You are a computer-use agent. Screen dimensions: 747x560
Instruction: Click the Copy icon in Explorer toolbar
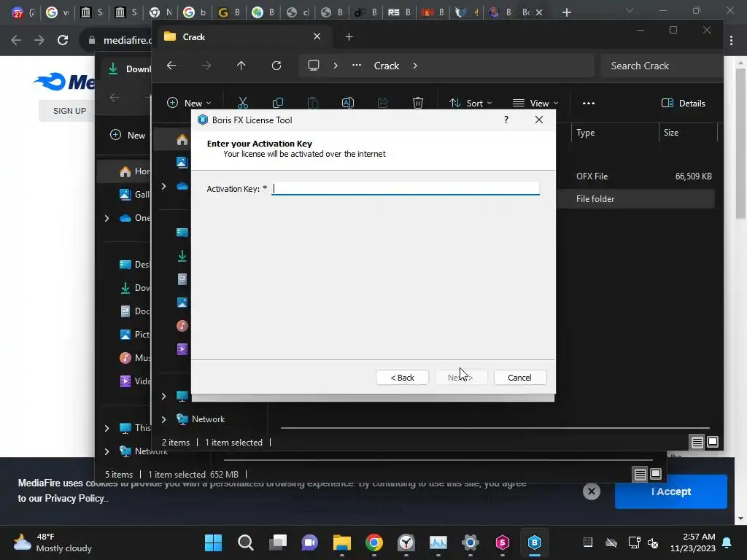278,103
